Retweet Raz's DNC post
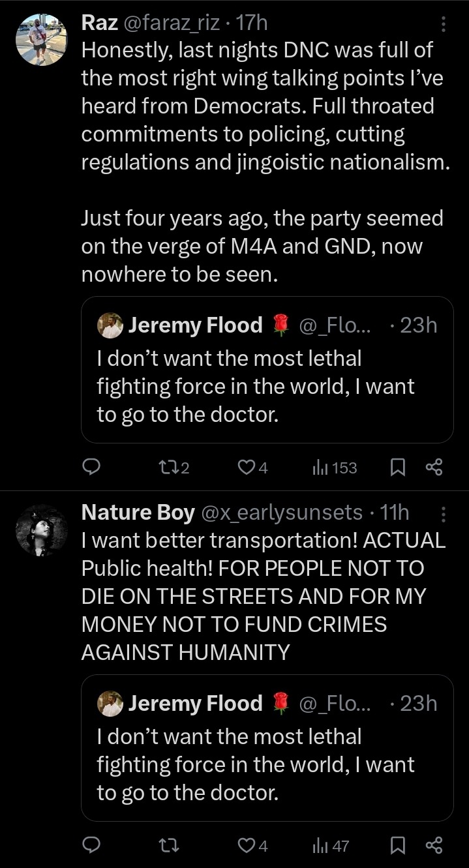 point(167,467)
